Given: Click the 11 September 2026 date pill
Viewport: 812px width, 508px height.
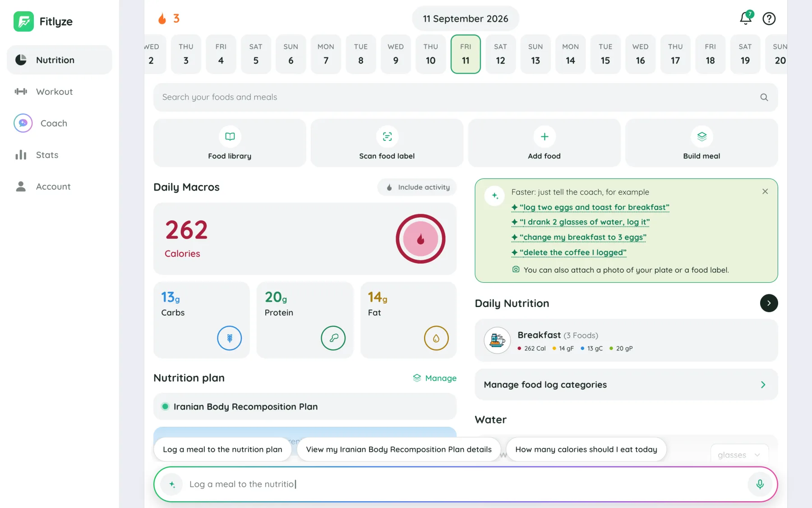Looking at the screenshot, I should click(466, 19).
